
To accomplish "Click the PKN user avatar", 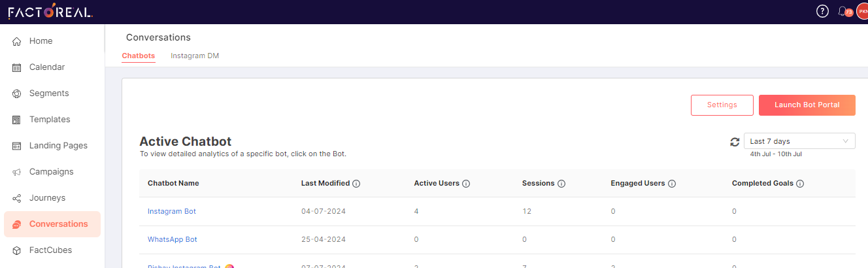I will [862, 12].
